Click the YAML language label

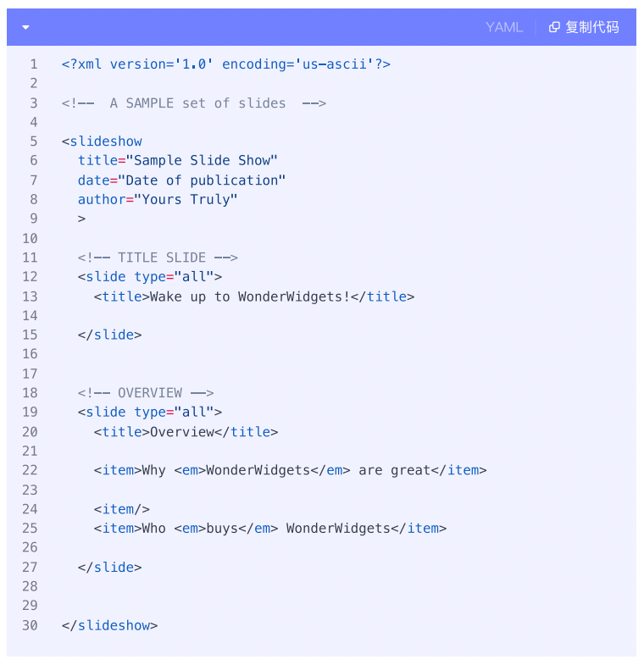(504, 27)
